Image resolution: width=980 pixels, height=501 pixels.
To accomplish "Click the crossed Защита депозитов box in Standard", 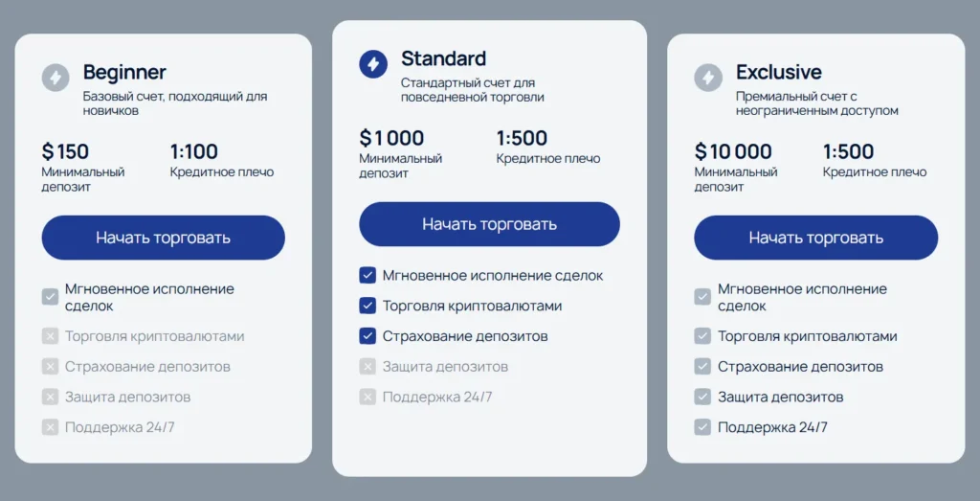I will [x=367, y=367].
